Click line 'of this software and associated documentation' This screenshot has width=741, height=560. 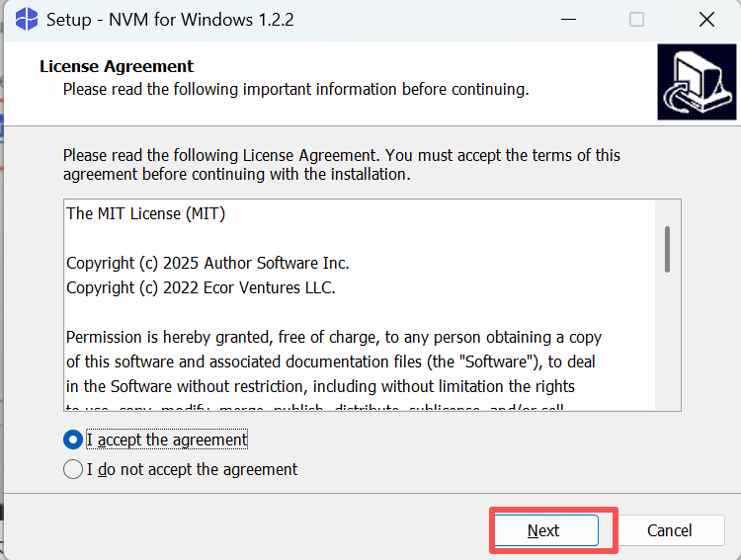coord(330,361)
